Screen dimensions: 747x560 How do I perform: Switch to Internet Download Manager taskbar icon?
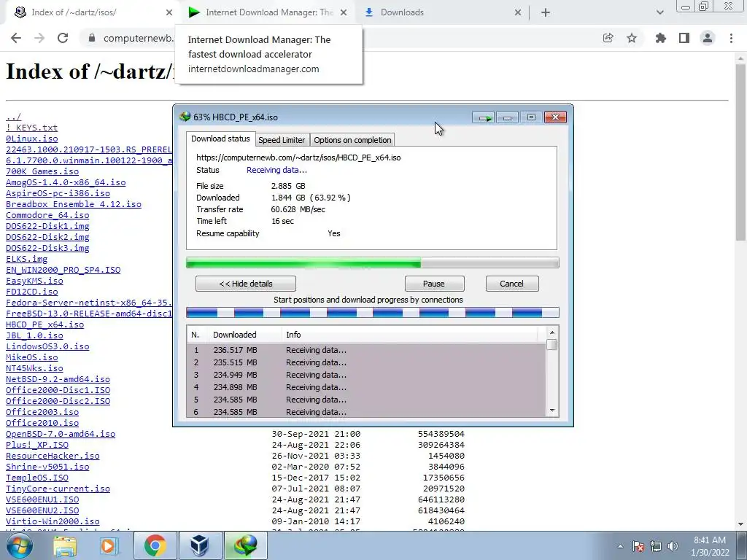[245, 545]
